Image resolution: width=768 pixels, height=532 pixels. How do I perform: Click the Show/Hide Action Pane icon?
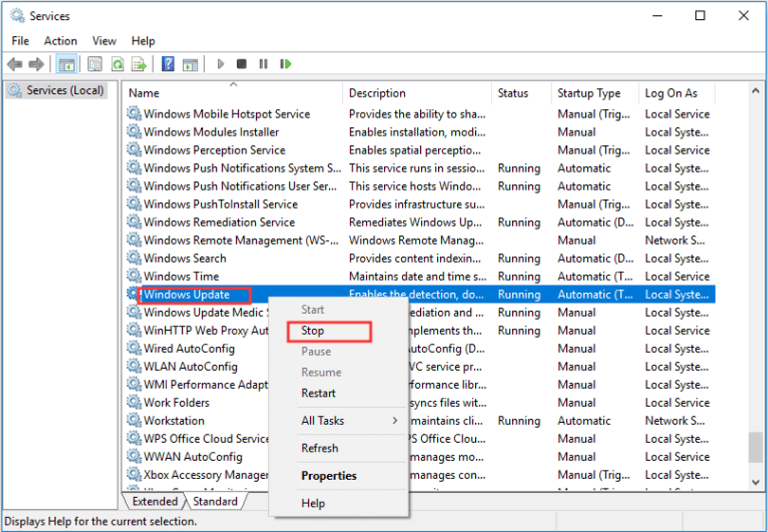pyautogui.click(x=190, y=64)
